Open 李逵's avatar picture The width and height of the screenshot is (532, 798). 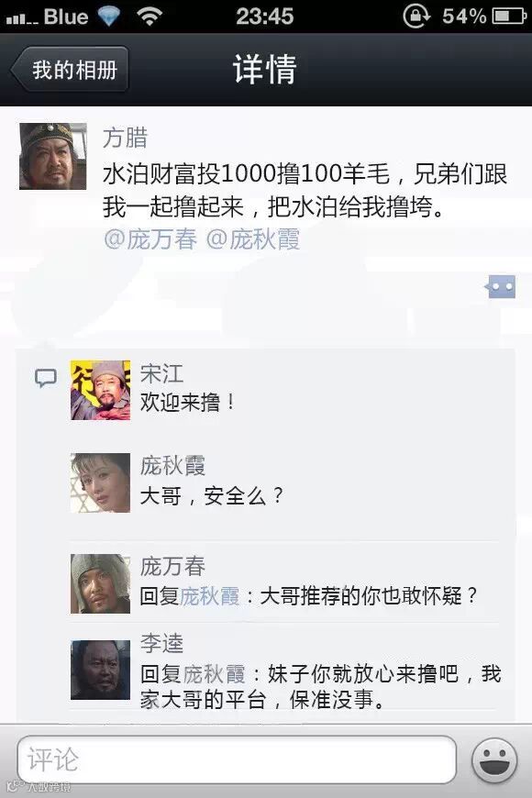(100, 670)
